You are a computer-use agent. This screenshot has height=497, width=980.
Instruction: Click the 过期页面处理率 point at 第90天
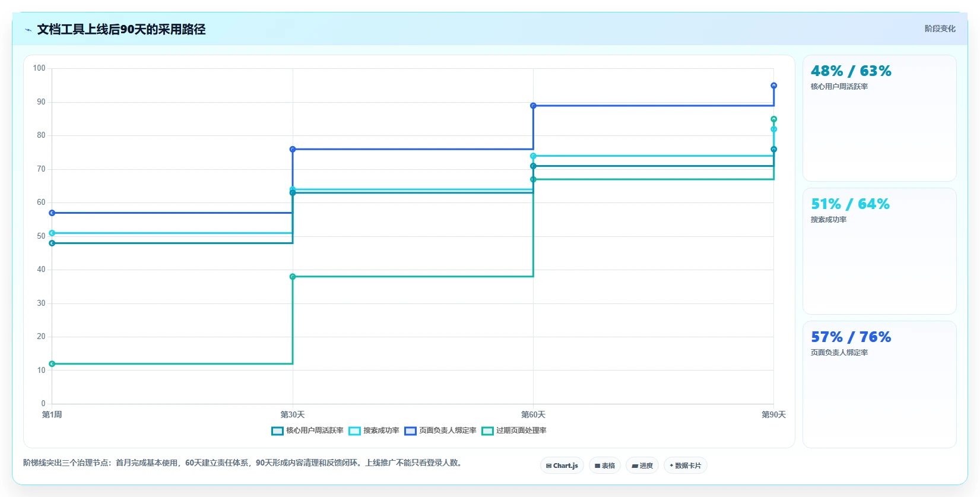click(773, 119)
